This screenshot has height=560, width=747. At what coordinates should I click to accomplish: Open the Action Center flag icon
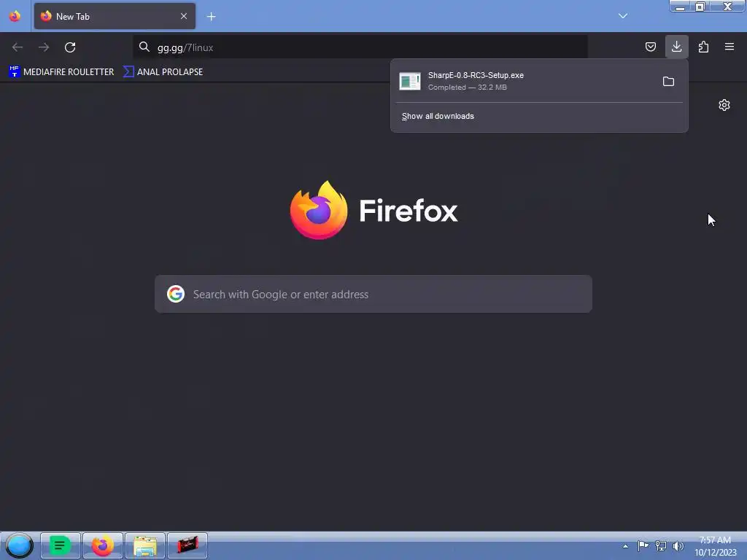click(x=643, y=545)
